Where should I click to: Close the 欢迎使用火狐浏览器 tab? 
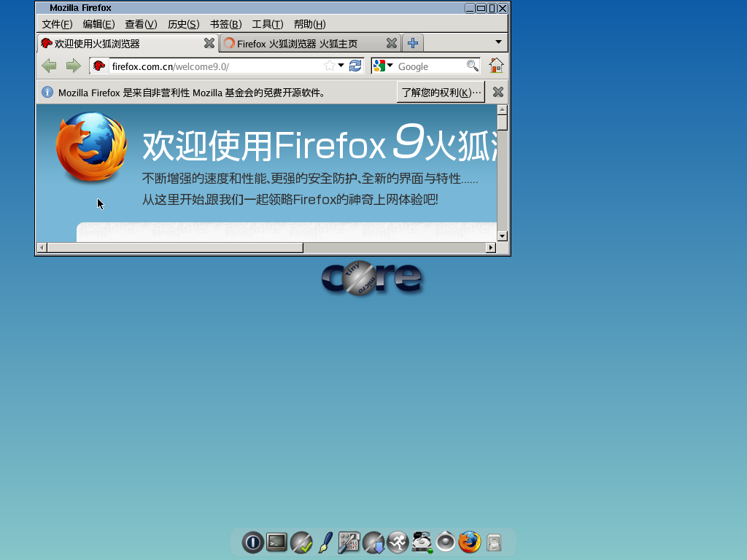pyautogui.click(x=209, y=43)
